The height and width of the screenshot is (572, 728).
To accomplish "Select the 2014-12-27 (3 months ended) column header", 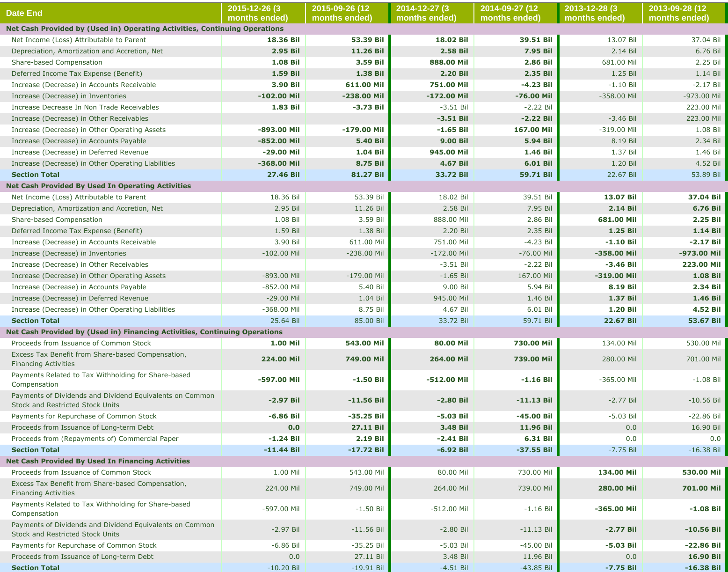I will coord(432,13).
